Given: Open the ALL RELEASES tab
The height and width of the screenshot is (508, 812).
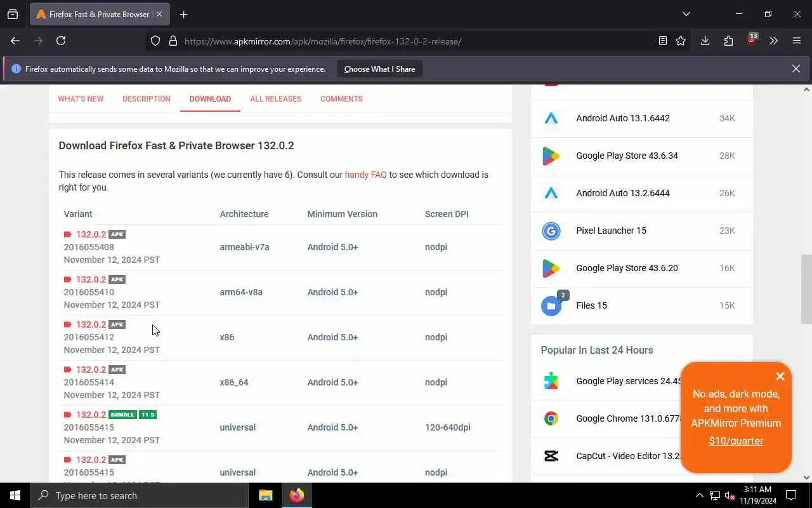Looking at the screenshot, I should (x=276, y=99).
